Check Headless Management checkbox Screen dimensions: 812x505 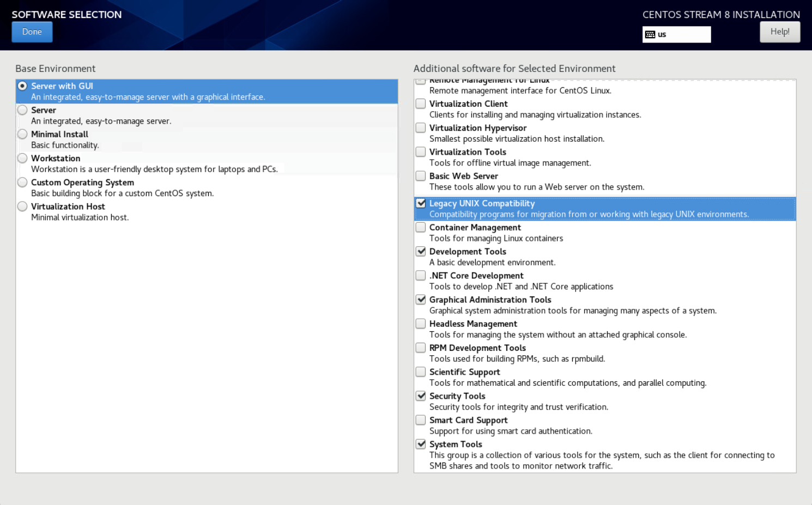pos(421,324)
